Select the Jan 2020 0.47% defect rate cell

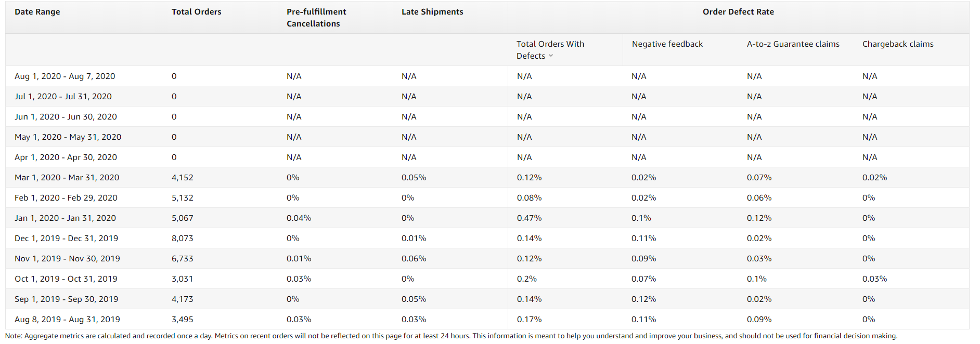tap(529, 218)
